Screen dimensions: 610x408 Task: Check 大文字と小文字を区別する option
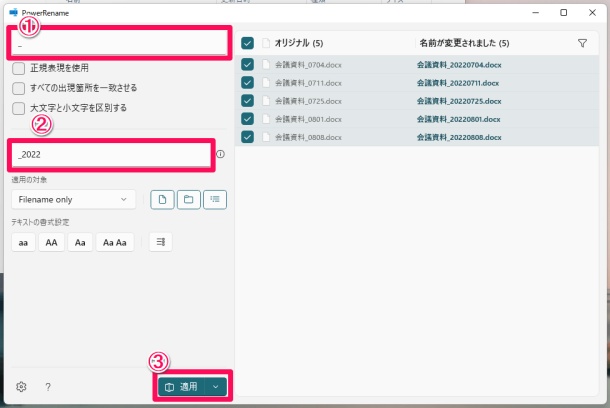[x=18, y=108]
